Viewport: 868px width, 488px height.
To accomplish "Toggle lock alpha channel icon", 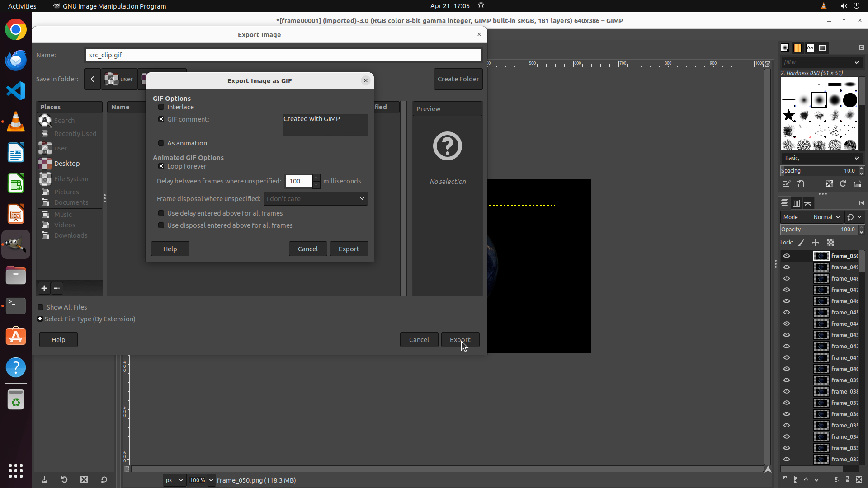I will pos(830,243).
